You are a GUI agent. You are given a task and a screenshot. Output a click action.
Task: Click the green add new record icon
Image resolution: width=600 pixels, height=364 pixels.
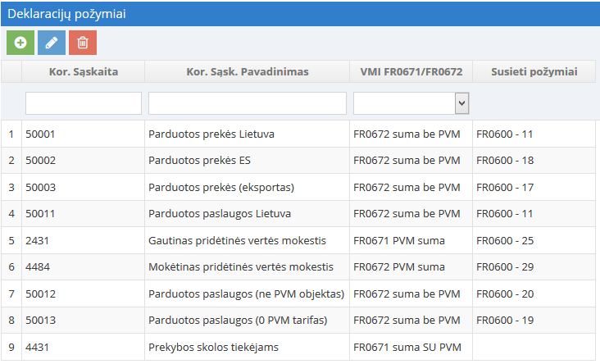click(x=20, y=43)
